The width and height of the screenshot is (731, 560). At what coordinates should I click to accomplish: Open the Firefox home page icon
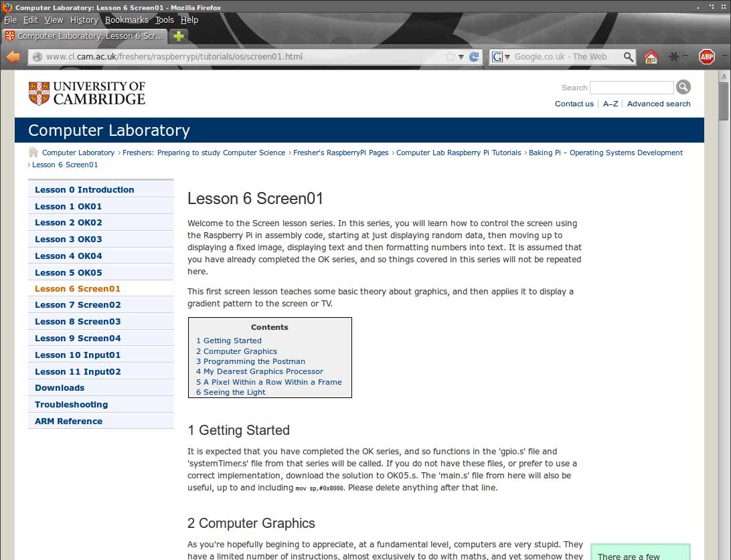(651, 57)
